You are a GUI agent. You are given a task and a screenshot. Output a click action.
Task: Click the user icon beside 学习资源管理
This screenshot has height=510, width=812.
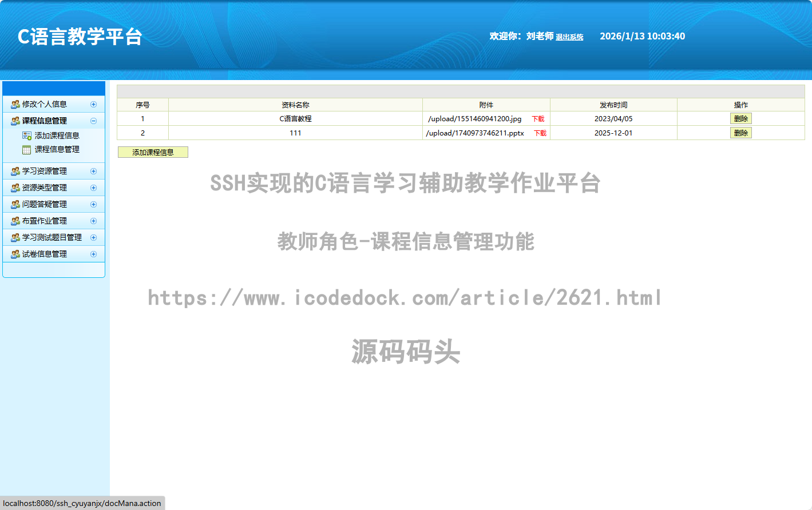pos(15,171)
